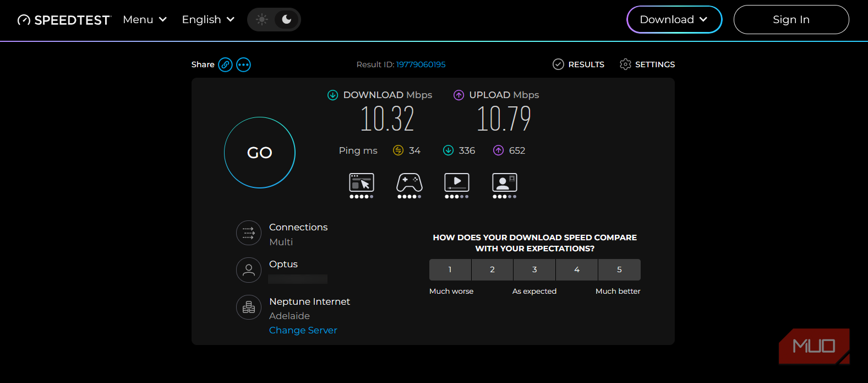The image size is (868, 383).
Task: Click the Ping ms label
Action: pyautogui.click(x=358, y=150)
